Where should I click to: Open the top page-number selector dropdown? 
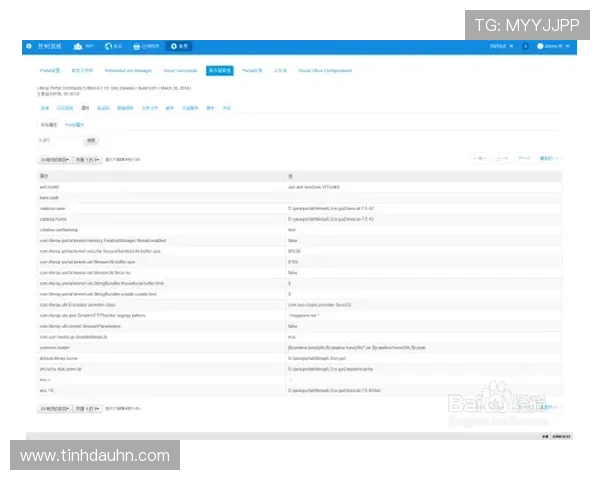[88, 158]
